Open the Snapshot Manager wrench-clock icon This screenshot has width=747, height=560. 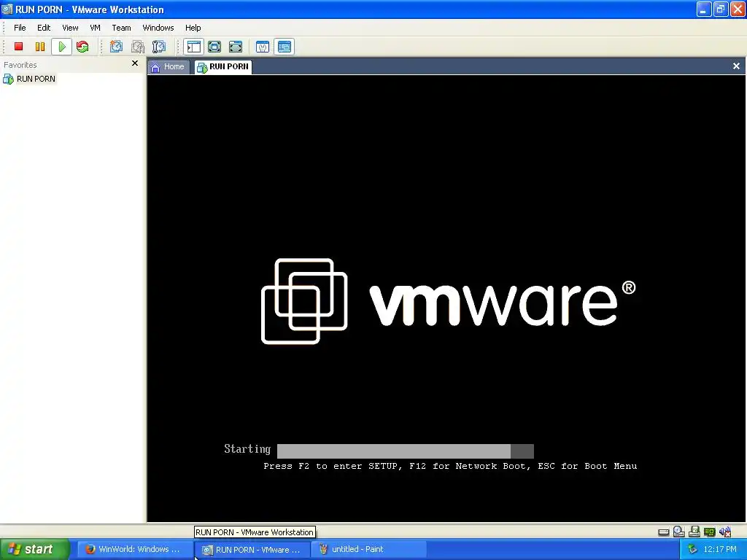pyautogui.click(x=158, y=47)
